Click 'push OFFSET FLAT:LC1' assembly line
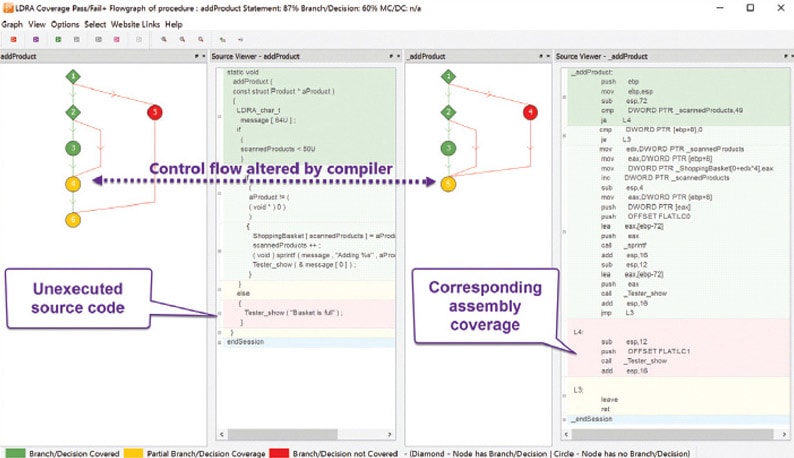This screenshot has width=794, height=458. [x=646, y=351]
